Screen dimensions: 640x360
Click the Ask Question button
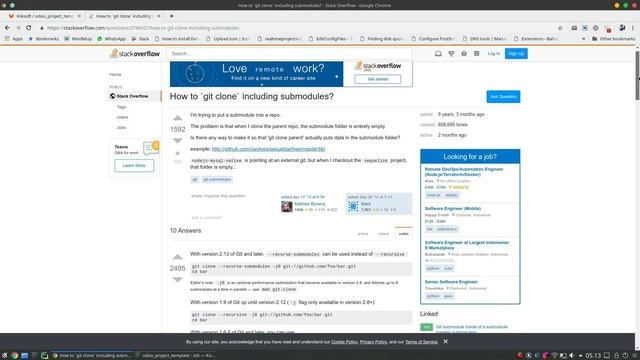pyautogui.click(x=503, y=97)
